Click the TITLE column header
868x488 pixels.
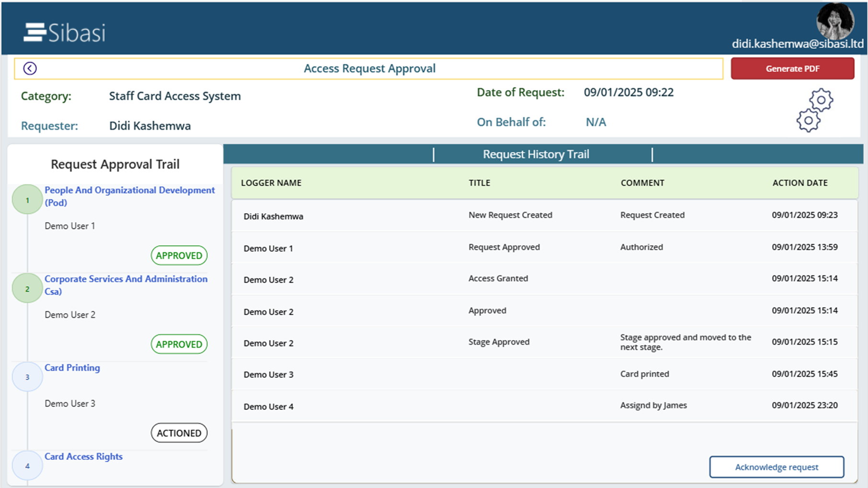480,183
